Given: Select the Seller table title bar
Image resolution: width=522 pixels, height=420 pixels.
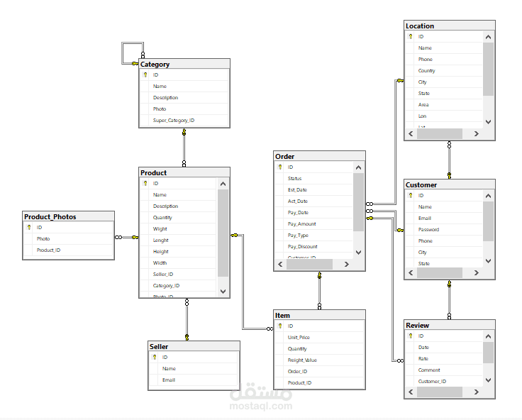Looking at the screenshot, I should 194,346.
